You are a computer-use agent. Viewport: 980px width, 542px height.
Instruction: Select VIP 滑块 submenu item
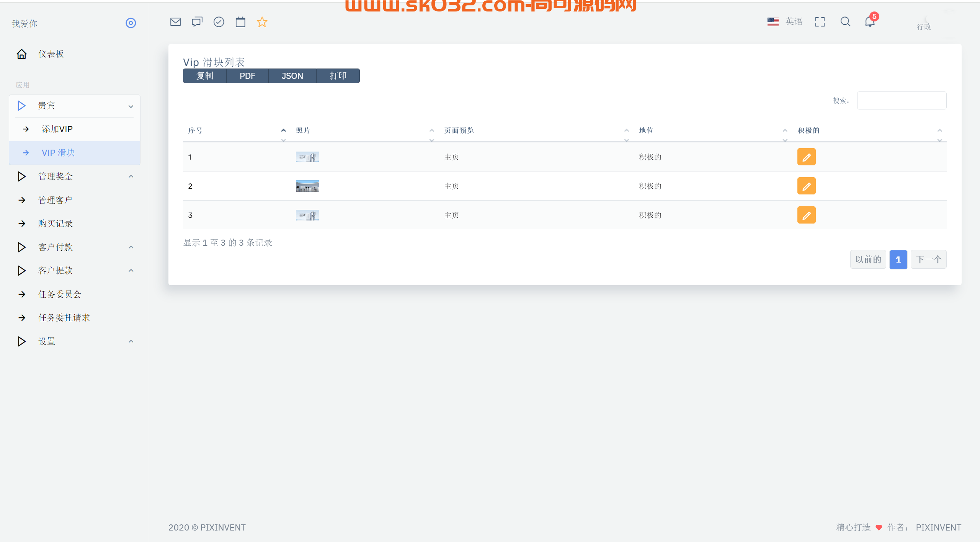(x=75, y=153)
